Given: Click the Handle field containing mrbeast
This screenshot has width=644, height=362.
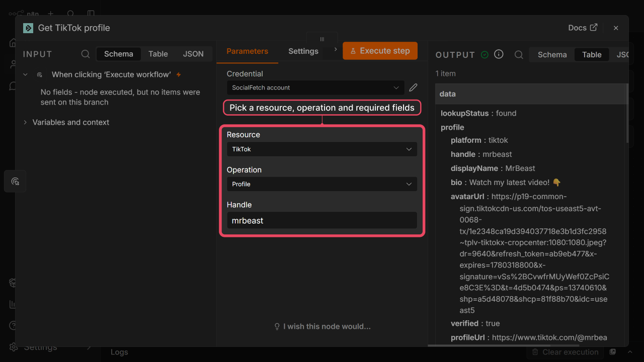Looking at the screenshot, I should pyautogui.click(x=322, y=220).
